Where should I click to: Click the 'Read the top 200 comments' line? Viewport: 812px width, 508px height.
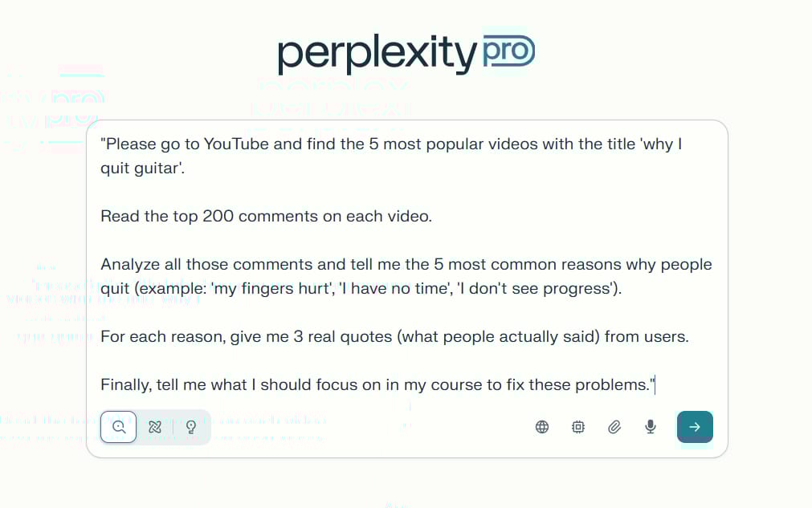[266, 217]
